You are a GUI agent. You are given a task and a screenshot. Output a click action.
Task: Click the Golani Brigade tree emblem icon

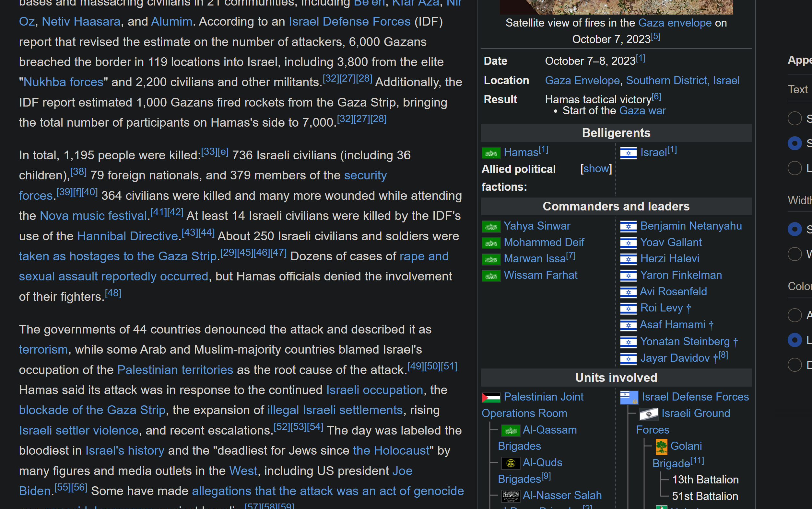point(661,447)
